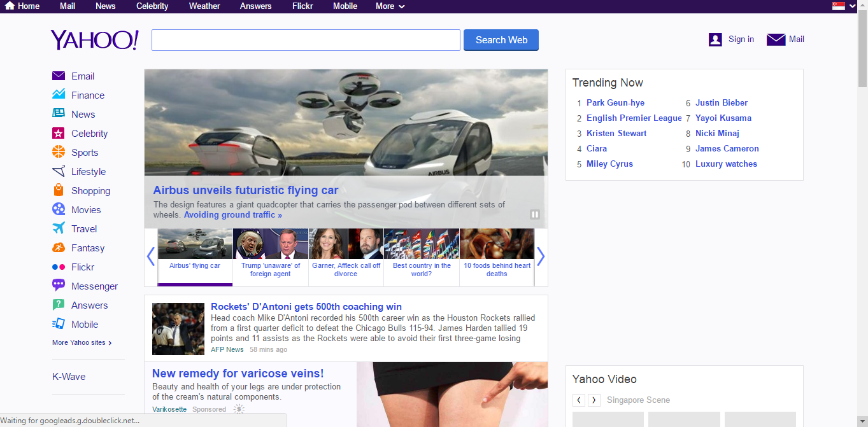Click the Answers question mark icon

[x=59, y=305]
